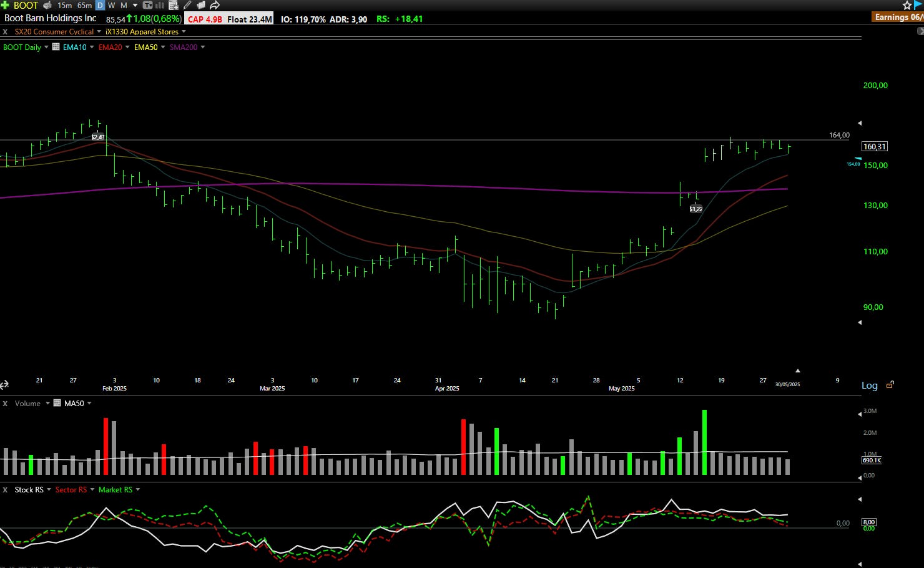Click the ADR: 3,90 value

pyautogui.click(x=348, y=19)
